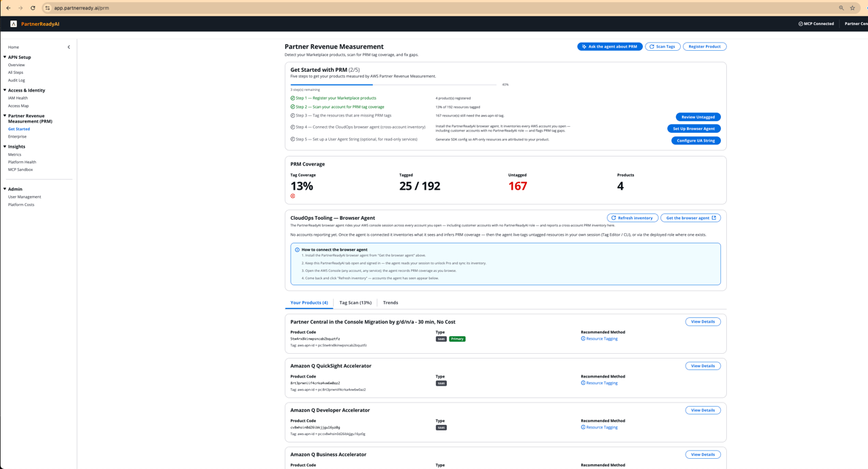Open IAM Health page
868x469 pixels.
click(18, 98)
